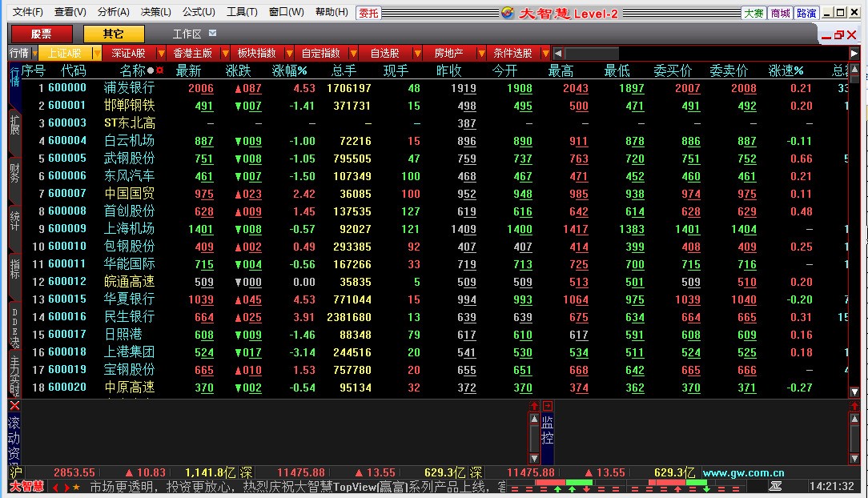Viewport: 868px width, 498px height.
Task: Switch to the 财务 side tab
Action: coord(14,173)
